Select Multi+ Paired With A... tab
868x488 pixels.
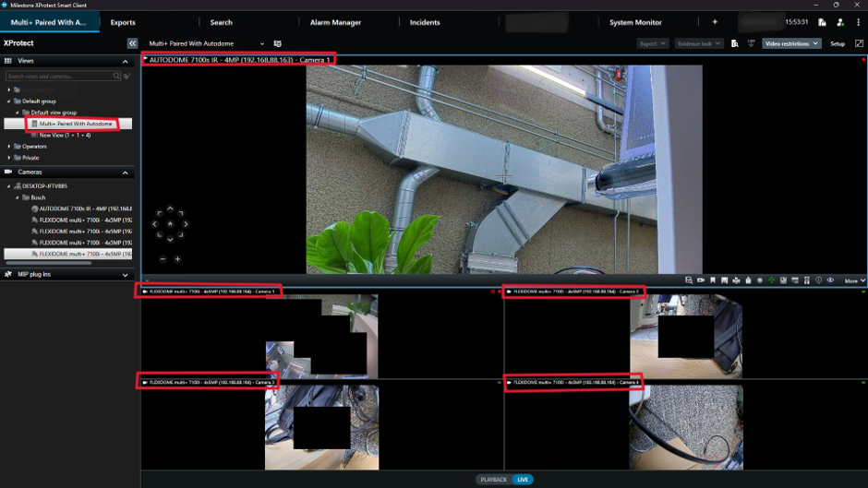49,22
